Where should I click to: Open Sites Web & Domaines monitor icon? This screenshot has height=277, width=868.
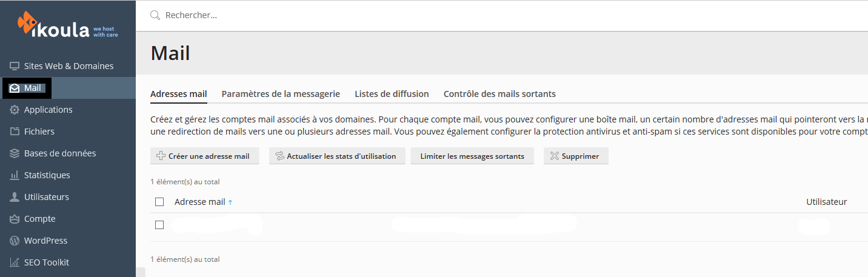tap(15, 66)
